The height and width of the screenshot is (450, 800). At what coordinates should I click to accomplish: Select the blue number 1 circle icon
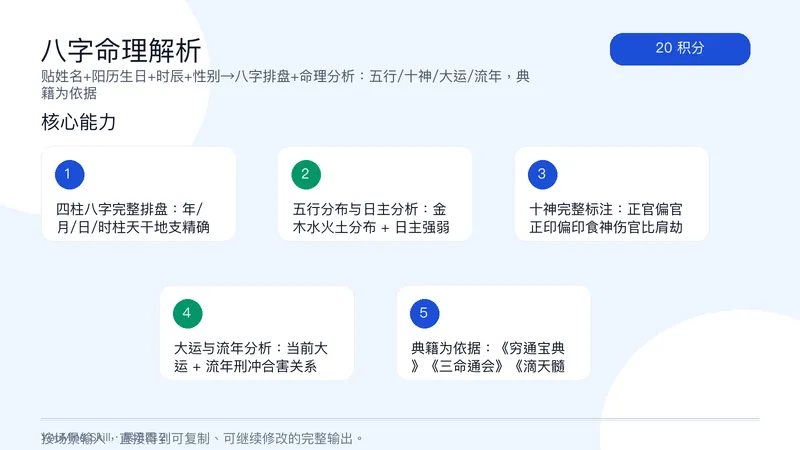(69, 174)
